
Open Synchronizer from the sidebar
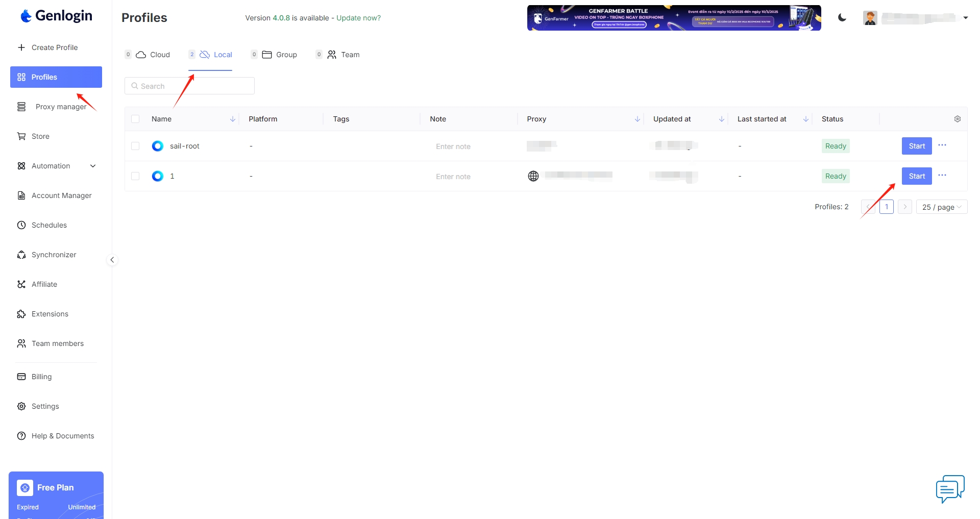click(54, 255)
